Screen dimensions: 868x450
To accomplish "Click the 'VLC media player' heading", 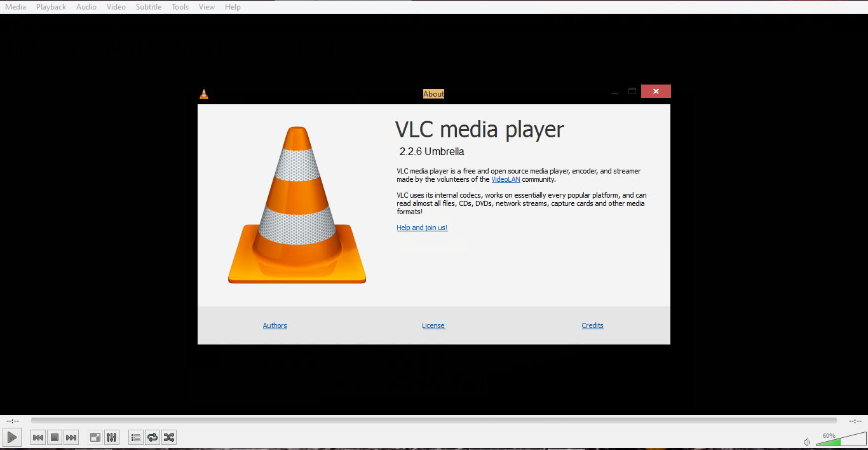I will point(480,130).
